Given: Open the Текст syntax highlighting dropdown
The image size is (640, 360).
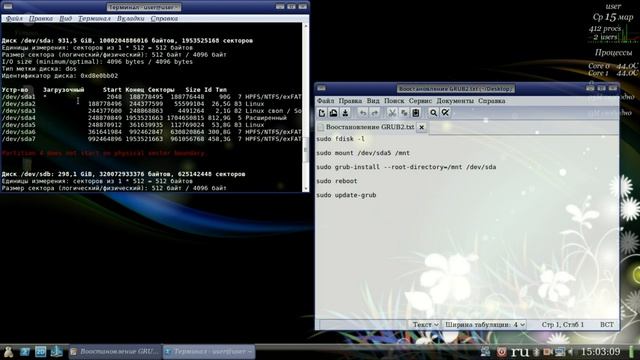Looking at the screenshot, I should click(425, 324).
